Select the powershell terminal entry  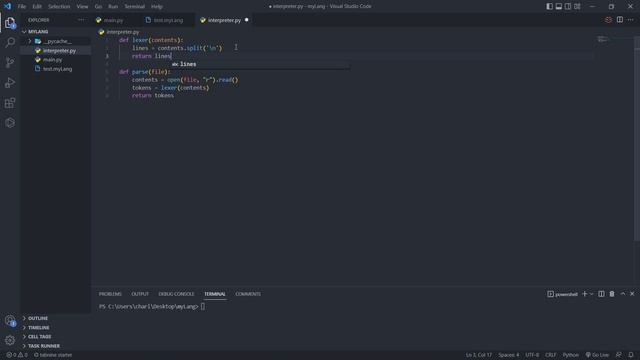(562, 294)
